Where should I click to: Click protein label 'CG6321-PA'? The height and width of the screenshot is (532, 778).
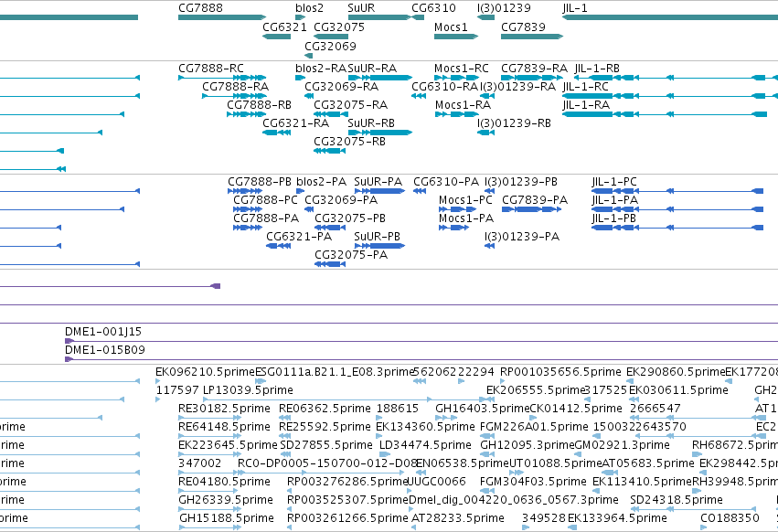coord(299,237)
